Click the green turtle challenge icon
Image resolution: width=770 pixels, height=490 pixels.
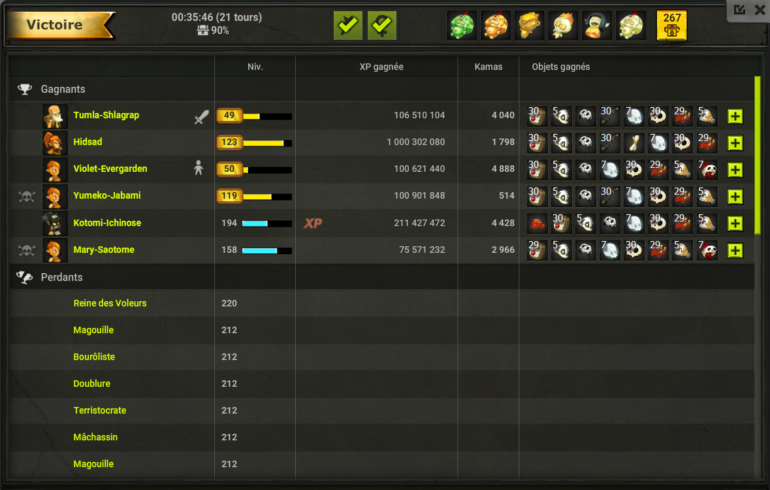(462, 26)
